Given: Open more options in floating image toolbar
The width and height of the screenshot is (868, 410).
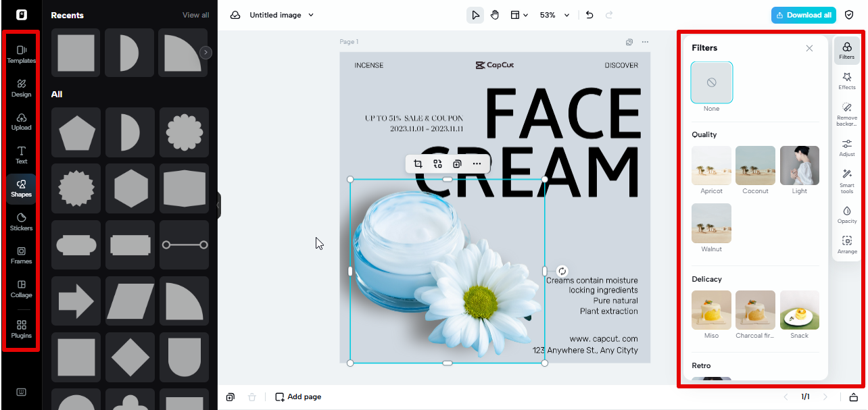Looking at the screenshot, I should click(477, 163).
